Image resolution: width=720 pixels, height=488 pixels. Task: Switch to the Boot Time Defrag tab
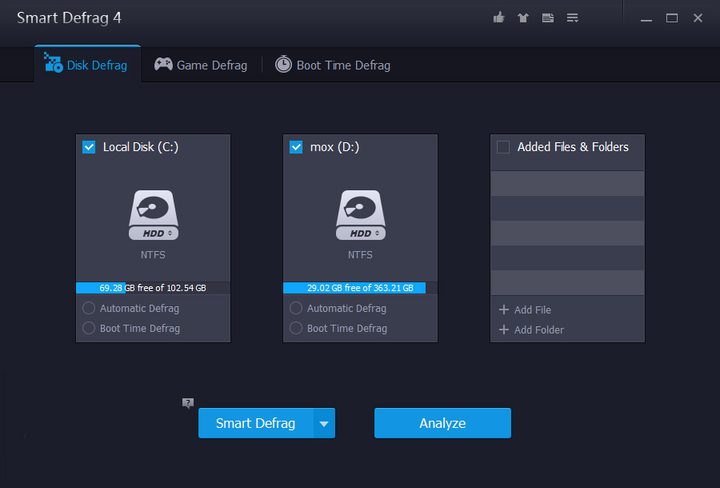pos(332,65)
